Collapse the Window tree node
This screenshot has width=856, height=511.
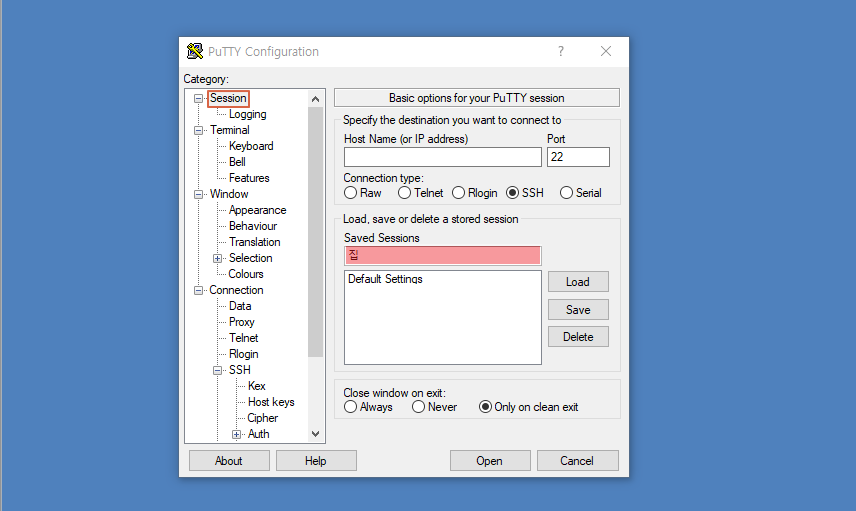pyautogui.click(x=199, y=194)
